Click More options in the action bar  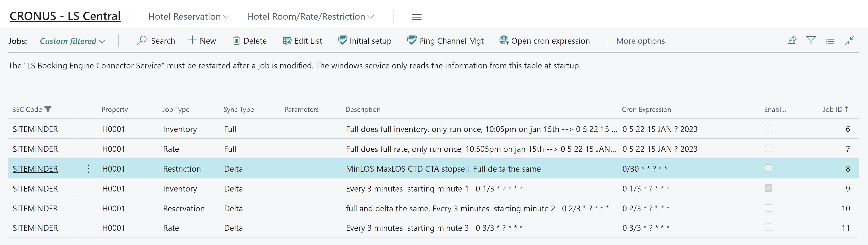pyautogui.click(x=640, y=41)
